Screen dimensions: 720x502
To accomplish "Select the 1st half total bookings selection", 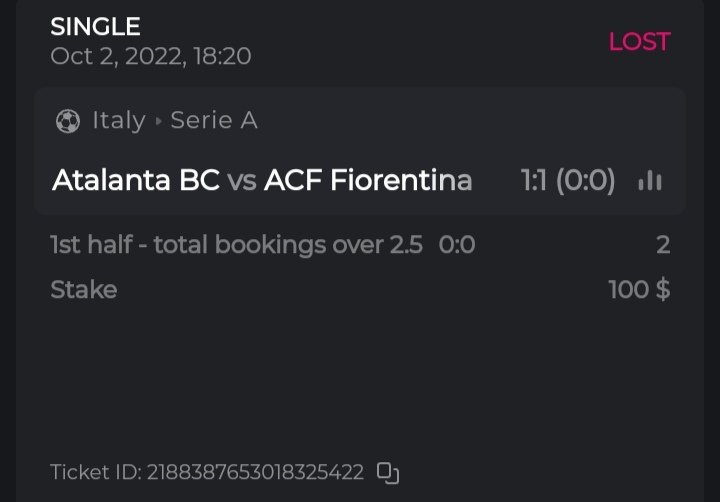I will coord(236,245).
